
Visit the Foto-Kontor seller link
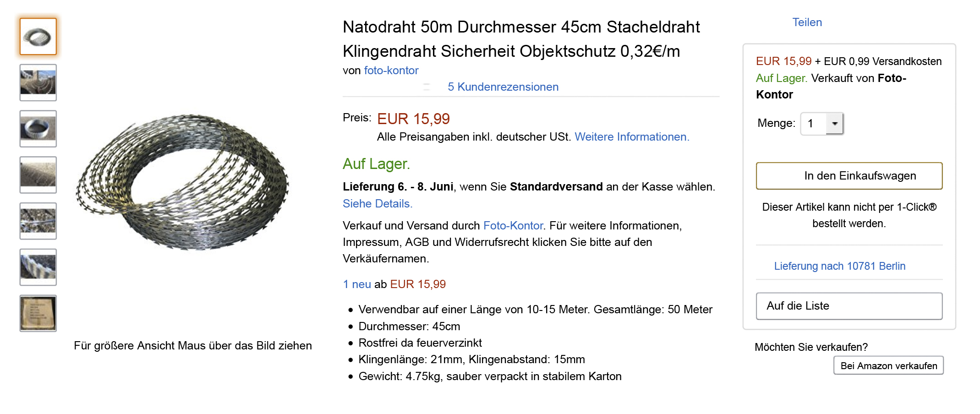[x=513, y=226]
